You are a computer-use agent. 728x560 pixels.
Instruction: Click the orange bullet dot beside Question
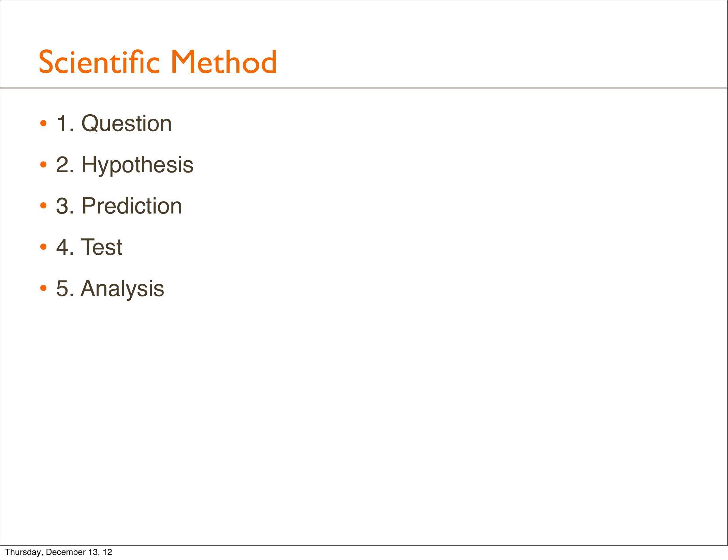[x=43, y=124]
